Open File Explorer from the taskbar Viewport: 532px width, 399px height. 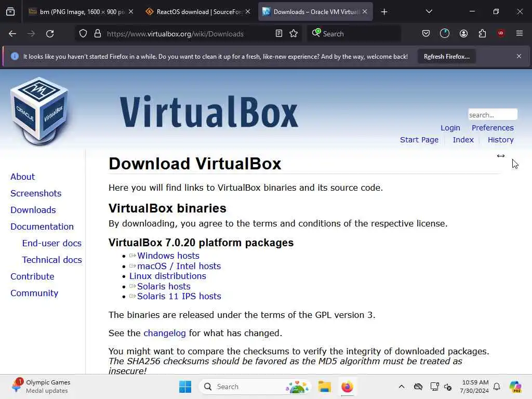click(324, 387)
